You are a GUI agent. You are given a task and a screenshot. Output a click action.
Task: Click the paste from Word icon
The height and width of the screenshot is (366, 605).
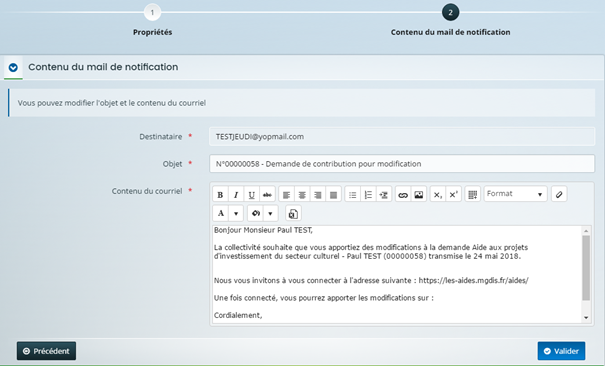pyautogui.click(x=293, y=213)
